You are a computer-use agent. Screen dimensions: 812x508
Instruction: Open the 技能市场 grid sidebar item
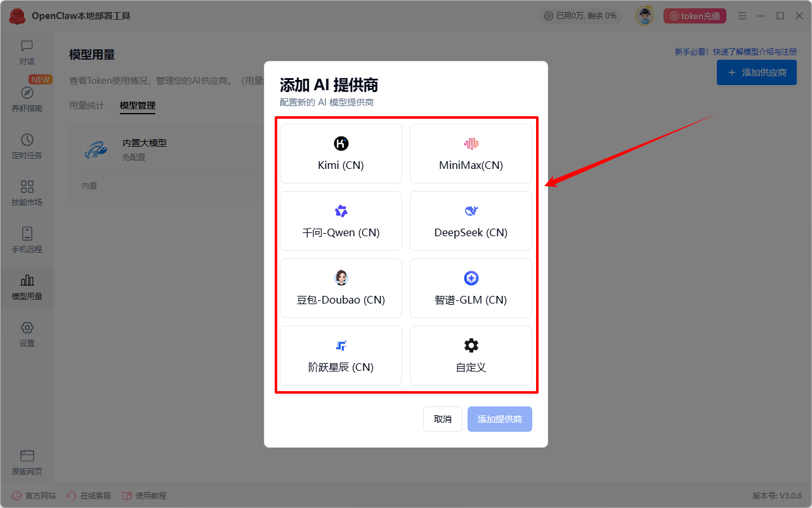(x=27, y=194)
